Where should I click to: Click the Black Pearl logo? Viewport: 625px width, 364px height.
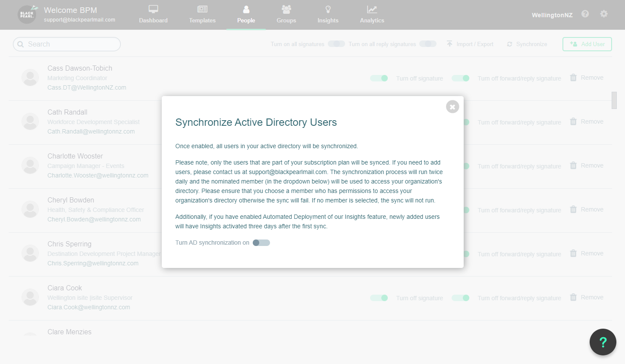pos(27,14)
